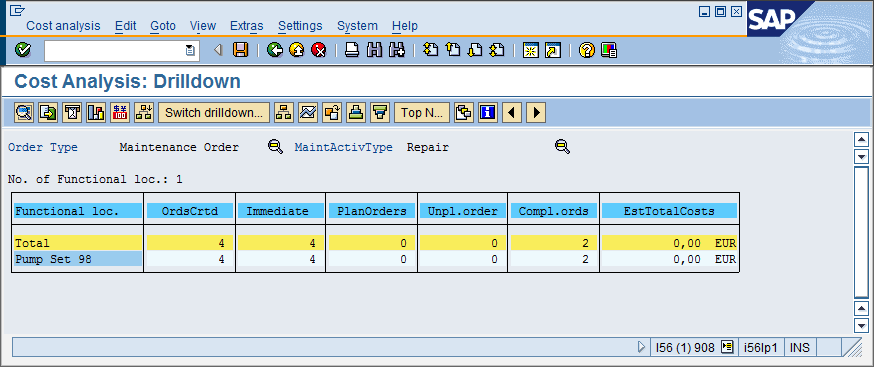The image size is (874, 367).
Task: Click the Switch drilldown... button
Action: click(214, 113)
